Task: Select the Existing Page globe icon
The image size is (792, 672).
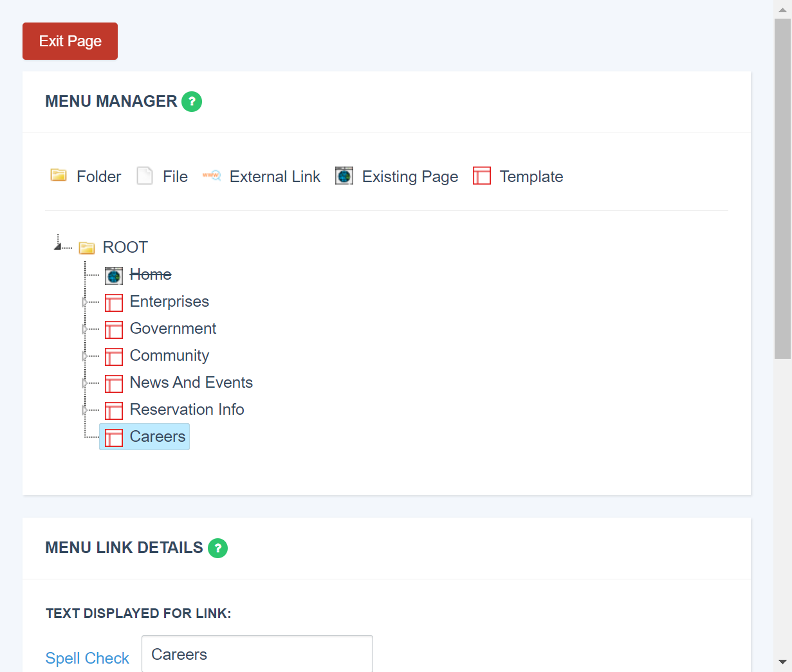Action: point(344,176)
